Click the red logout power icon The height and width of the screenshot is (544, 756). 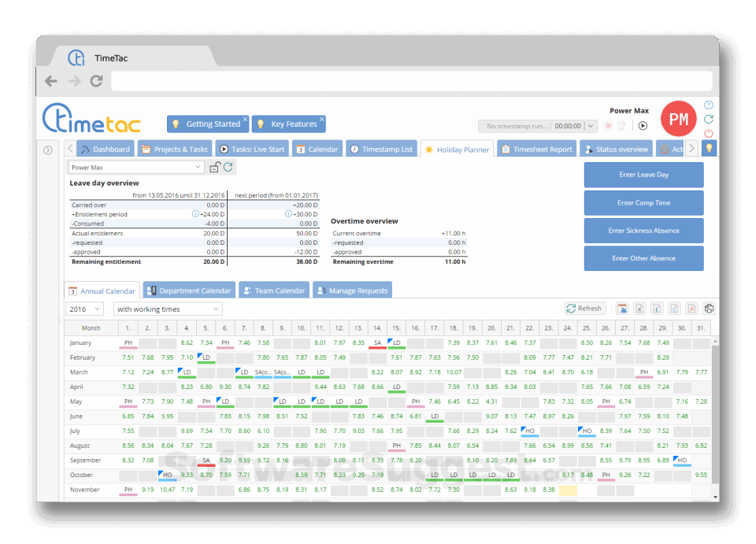pyautogui.click(x=708, y=133)
